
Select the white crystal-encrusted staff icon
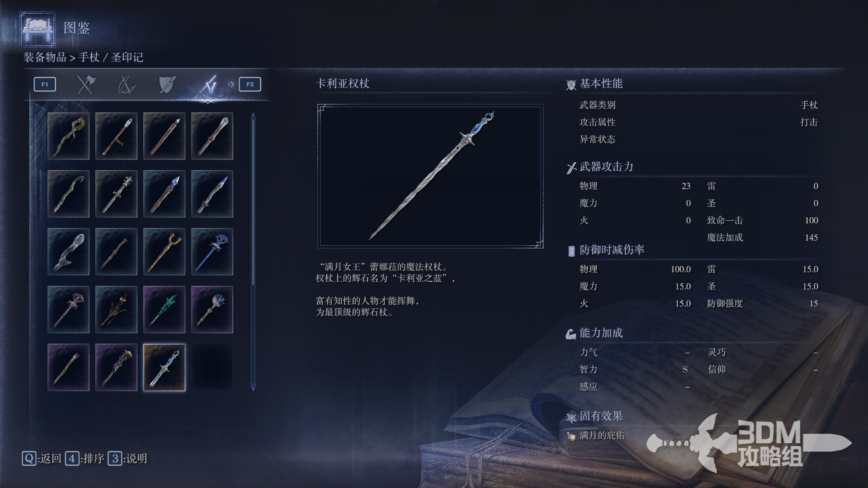pyautogui.click(x=68, y=252)
